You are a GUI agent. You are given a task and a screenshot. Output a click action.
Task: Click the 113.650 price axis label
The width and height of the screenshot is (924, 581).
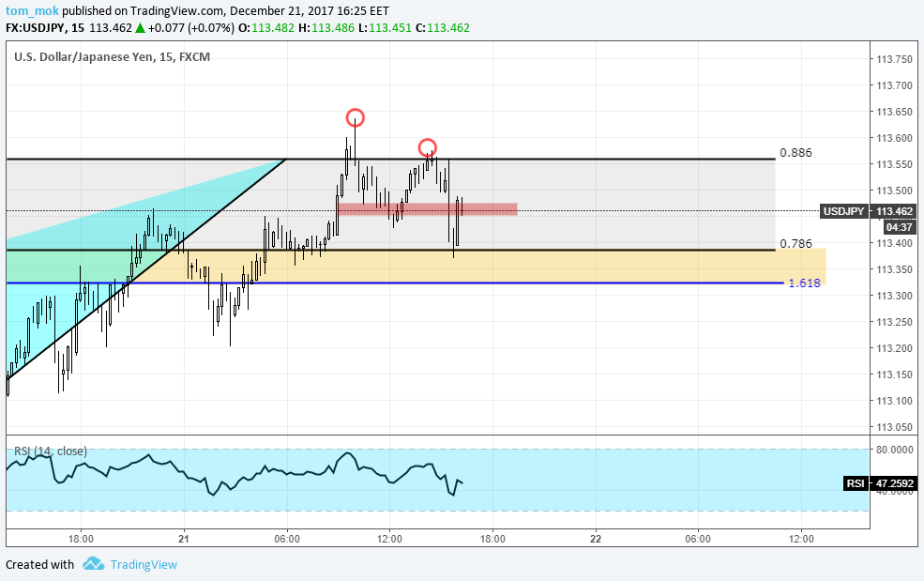(894, 112)
